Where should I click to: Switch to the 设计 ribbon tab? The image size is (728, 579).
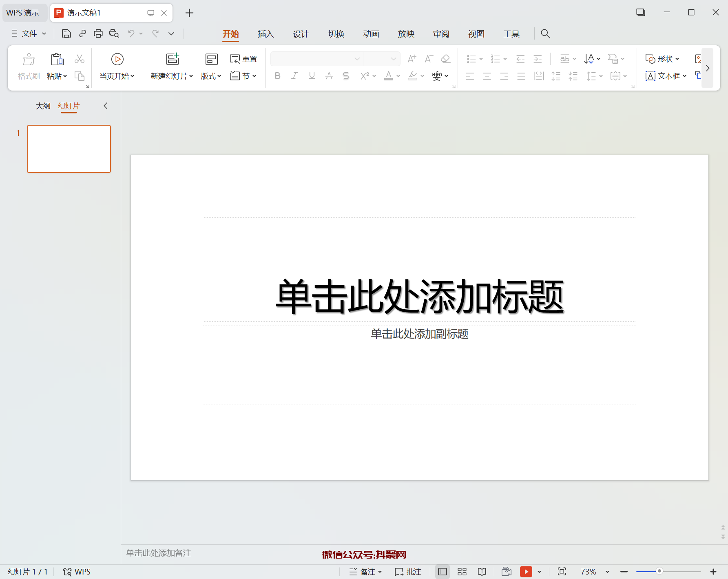click(301, 34)
